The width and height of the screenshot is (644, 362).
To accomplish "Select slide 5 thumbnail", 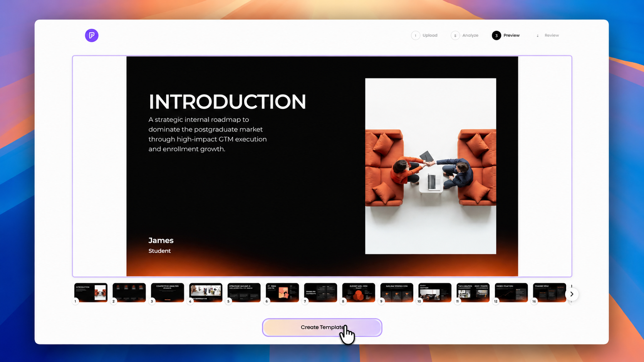I will click(x=244, y=292).
